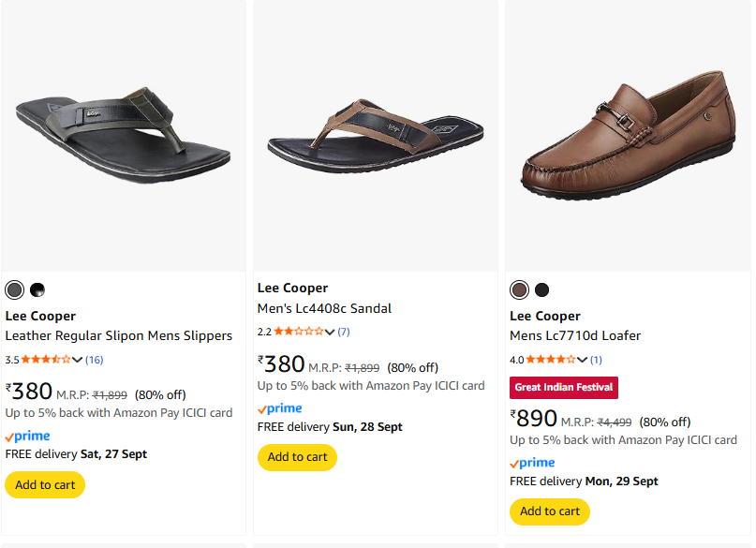The image size is (756, 548).
Task: Add the Lc4408c Sandal to cart
Action: [297, 457]
